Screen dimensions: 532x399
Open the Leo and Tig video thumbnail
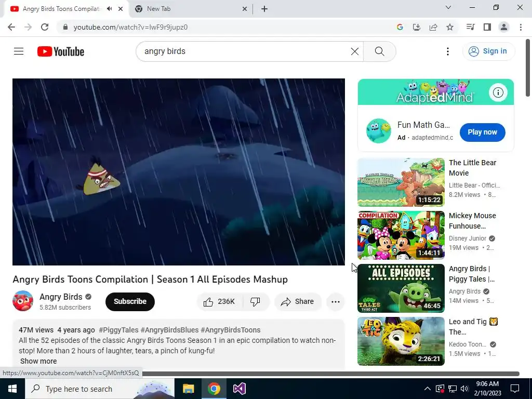[401, 341]
